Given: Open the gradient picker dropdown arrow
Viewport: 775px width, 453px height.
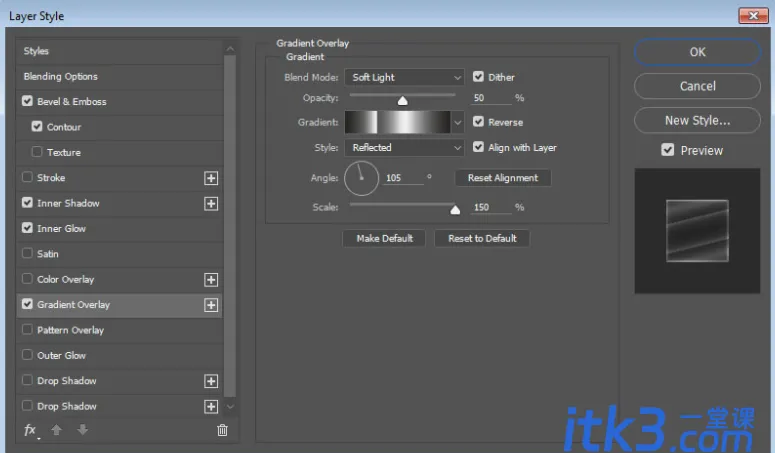Looking at the screenshot, I should pos(458,123).
